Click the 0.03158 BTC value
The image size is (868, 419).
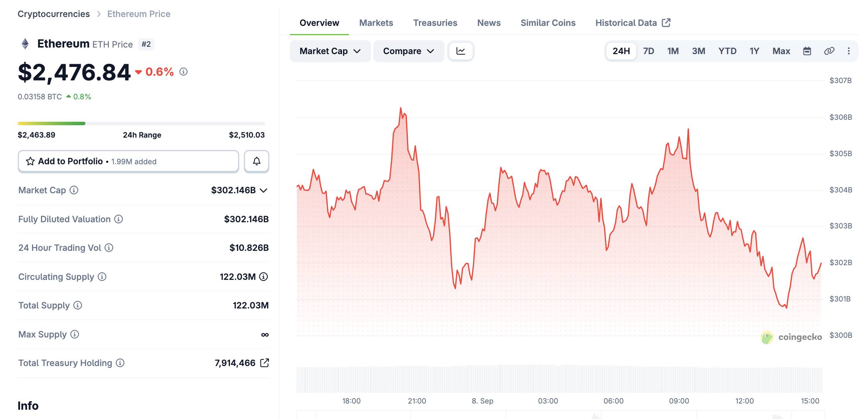click(x=40, y=97)
